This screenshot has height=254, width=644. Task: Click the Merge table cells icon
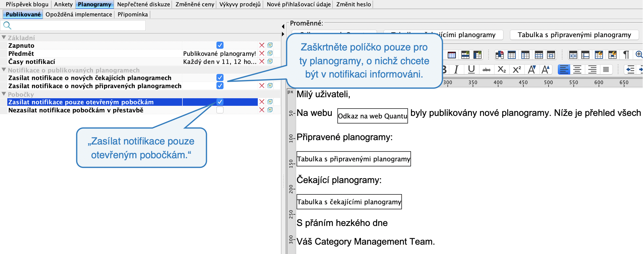click(573, 55)
